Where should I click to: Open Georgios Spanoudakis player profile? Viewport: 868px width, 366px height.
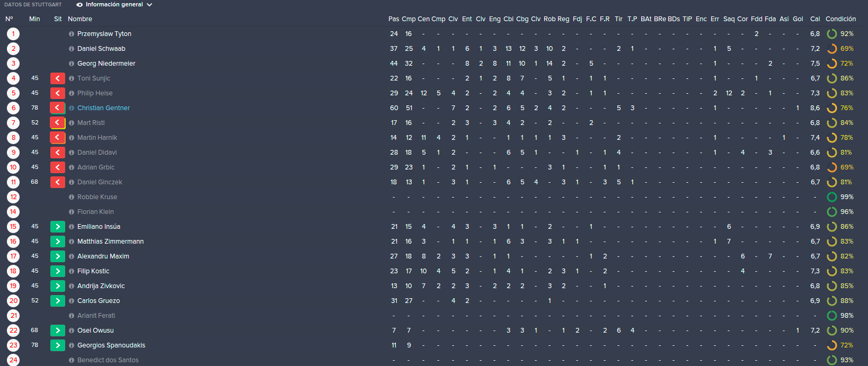111,345
